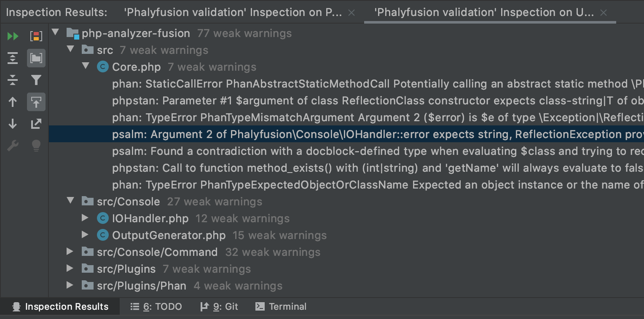
Task: Click the Expand All icon
Action: point(13,58)
